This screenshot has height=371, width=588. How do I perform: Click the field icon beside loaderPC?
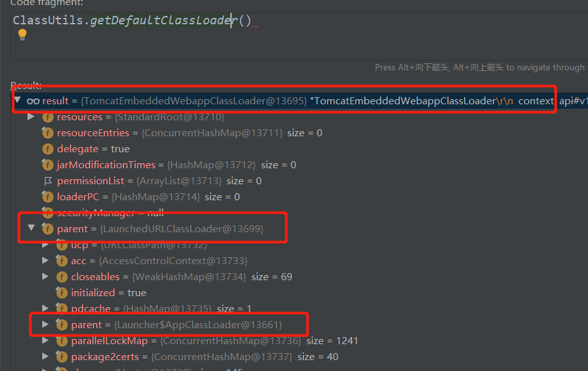(47, 197)
